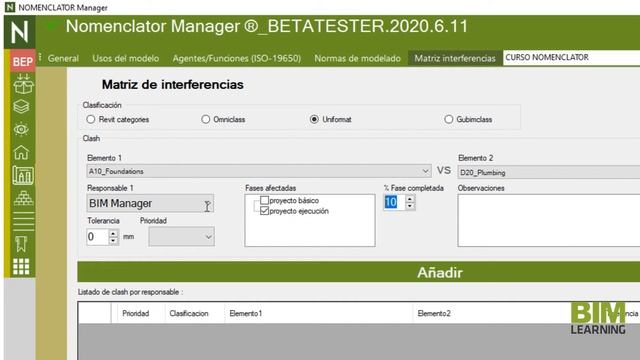Open the building plans sidebar icon
The width and height of the screenshot is (640, 360).
click(23, 175)
